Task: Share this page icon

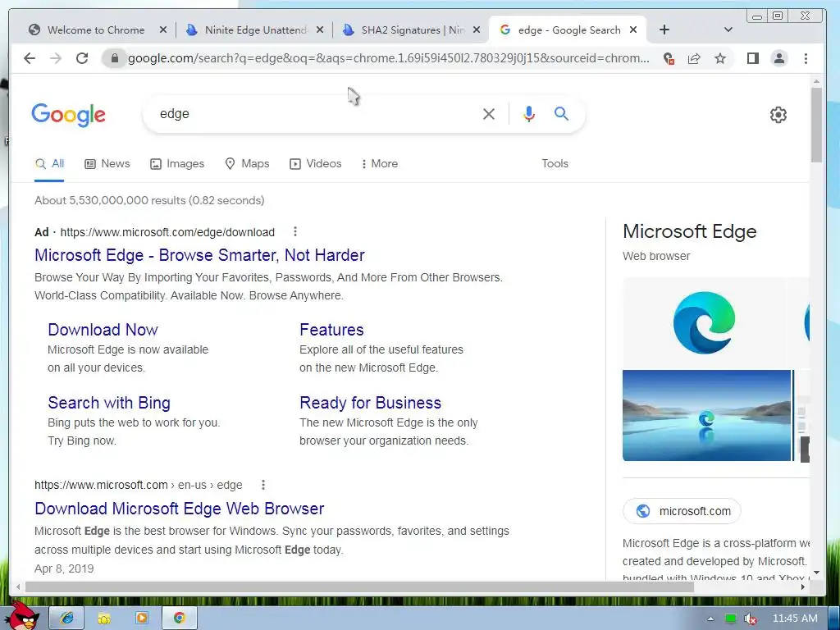Action: click(x=694, y=58)
